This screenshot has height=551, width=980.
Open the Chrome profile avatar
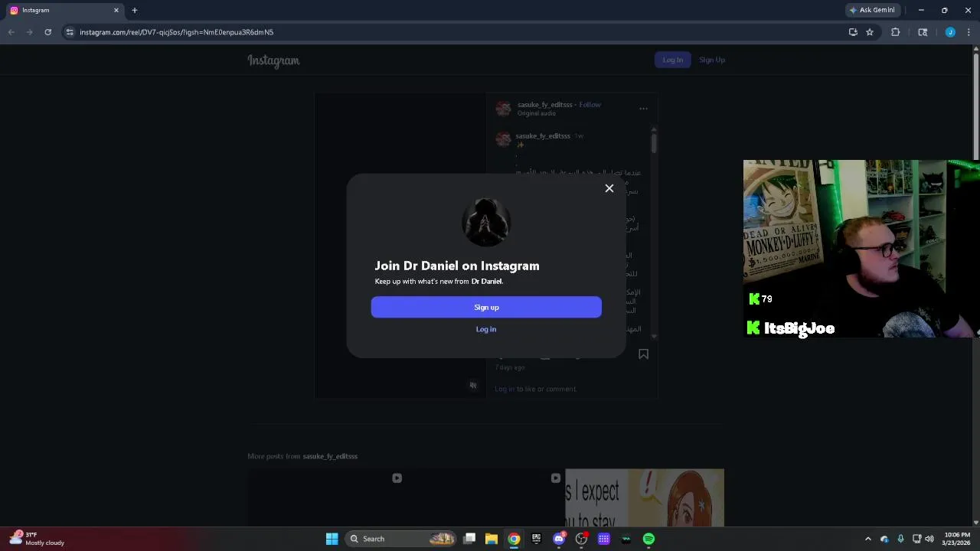950,32
